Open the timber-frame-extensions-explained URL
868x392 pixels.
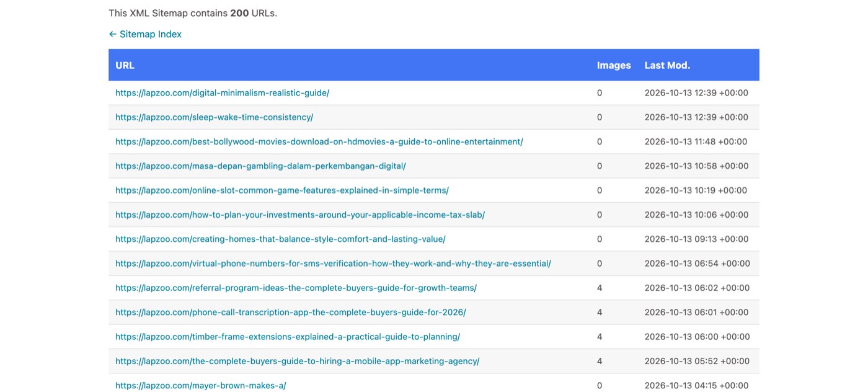coord(288,337)
